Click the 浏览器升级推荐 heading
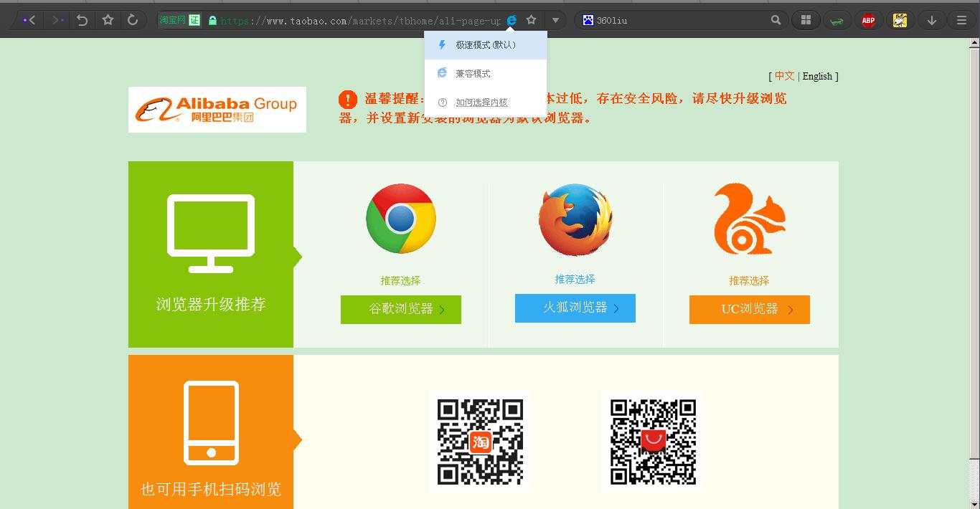Viewport: 980px width, 509px height. tap(211, 304)
